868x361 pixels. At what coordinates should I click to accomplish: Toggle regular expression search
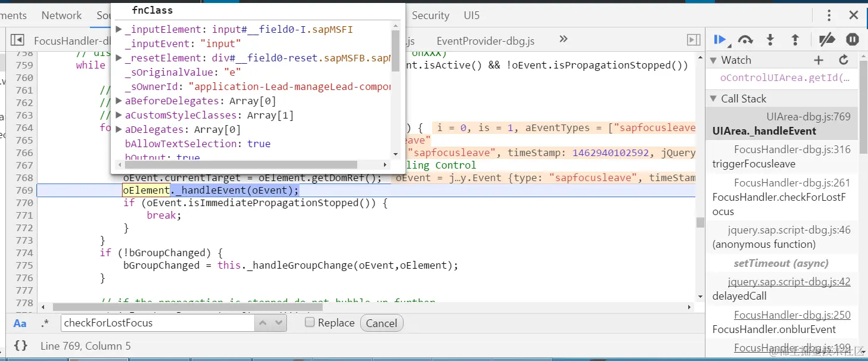click(x=45, y=323)
